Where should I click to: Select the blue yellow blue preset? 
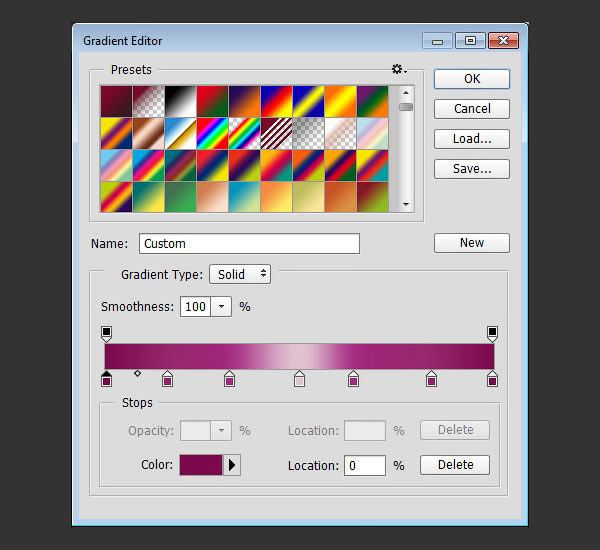click(x=308, y=101)
